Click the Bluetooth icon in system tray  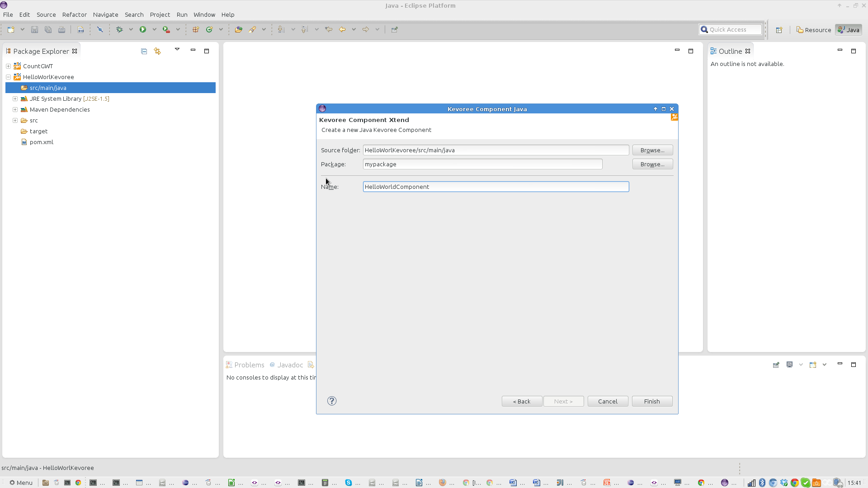coord(762,483)
